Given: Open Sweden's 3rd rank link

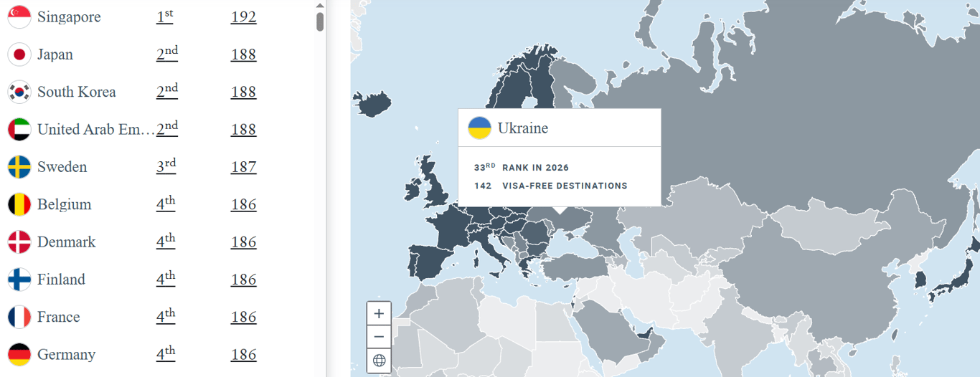Looking at the screenshot, I should coord(166,166).
